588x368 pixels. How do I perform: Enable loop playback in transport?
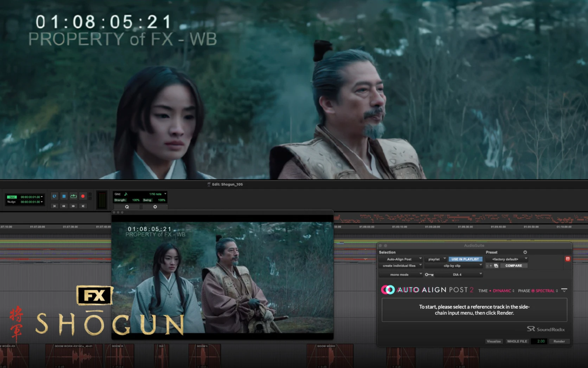click(73, 196)
